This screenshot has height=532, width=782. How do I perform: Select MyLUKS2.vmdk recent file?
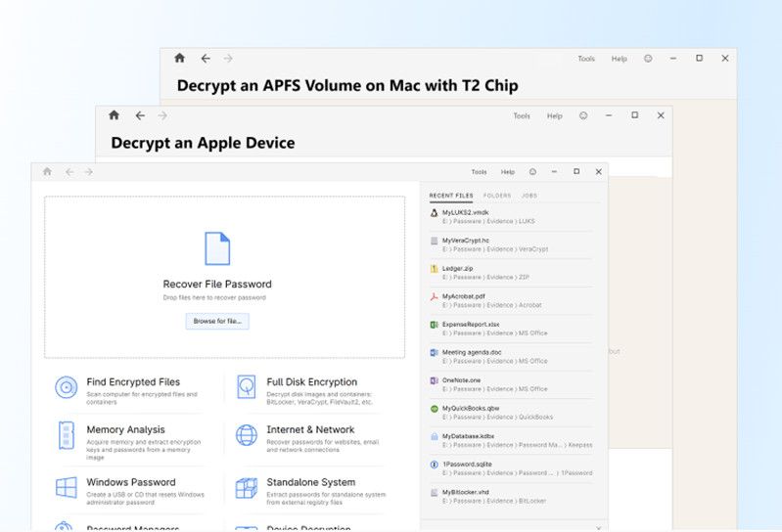tap(511, 217)
